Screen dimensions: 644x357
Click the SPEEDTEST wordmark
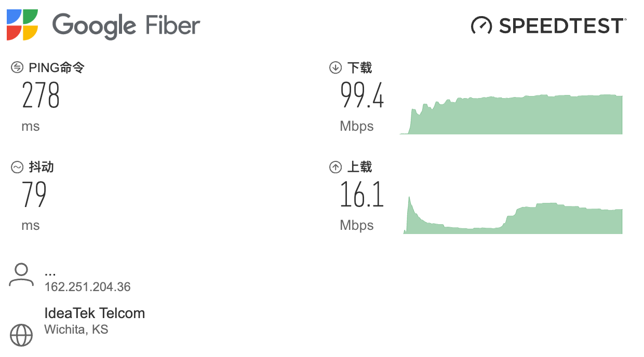click(561, 25)
